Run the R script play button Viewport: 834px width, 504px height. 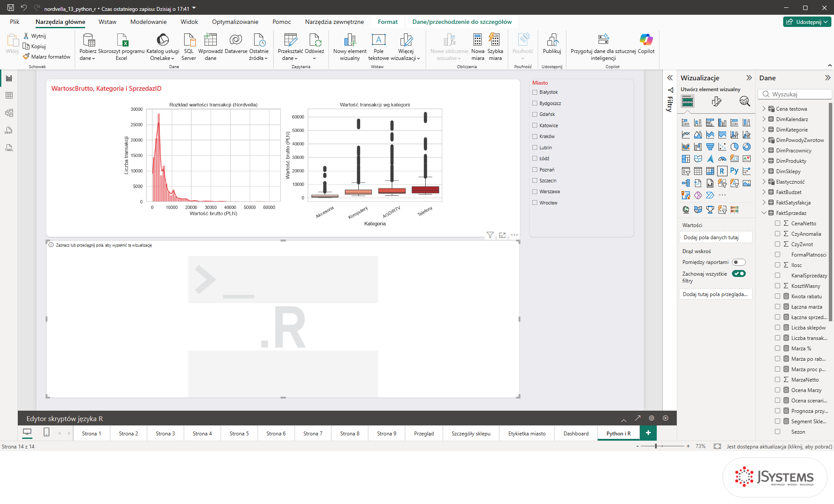665,418
